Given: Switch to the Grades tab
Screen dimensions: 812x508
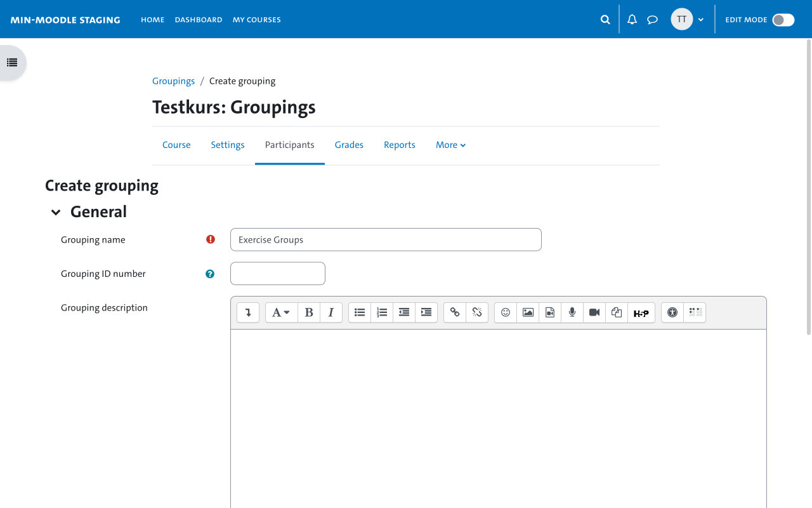Looking at the screenshot, I should (349, 145).
